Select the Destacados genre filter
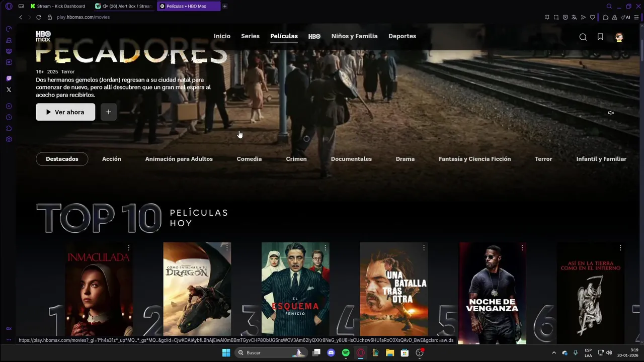Image resolution: width=644 pixels, height=362 pixels. pyautogui.click(x=62, y=159)
